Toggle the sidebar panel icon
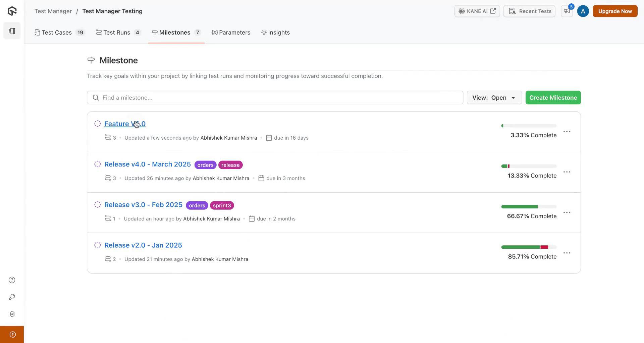Viewport: 644px width, 343px height. pyautogui.click(x=12, y=31)
